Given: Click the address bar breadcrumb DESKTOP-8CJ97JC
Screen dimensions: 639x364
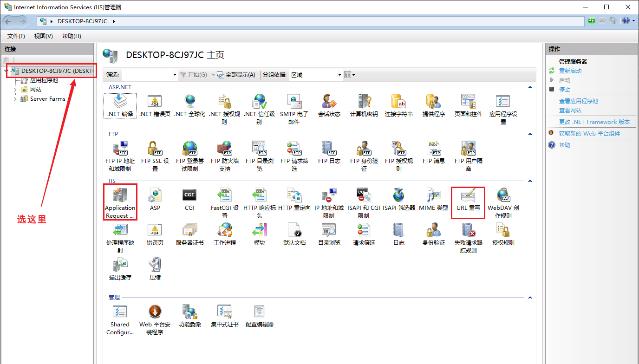Looking at the screenshot, I should tap(84, 21).
